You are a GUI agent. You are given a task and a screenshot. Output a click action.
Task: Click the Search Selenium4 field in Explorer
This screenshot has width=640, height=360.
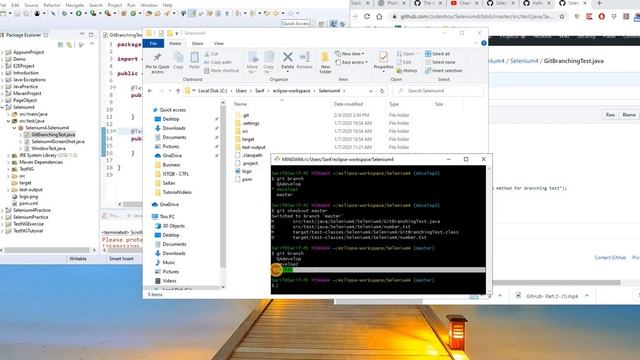coord(439,91)
